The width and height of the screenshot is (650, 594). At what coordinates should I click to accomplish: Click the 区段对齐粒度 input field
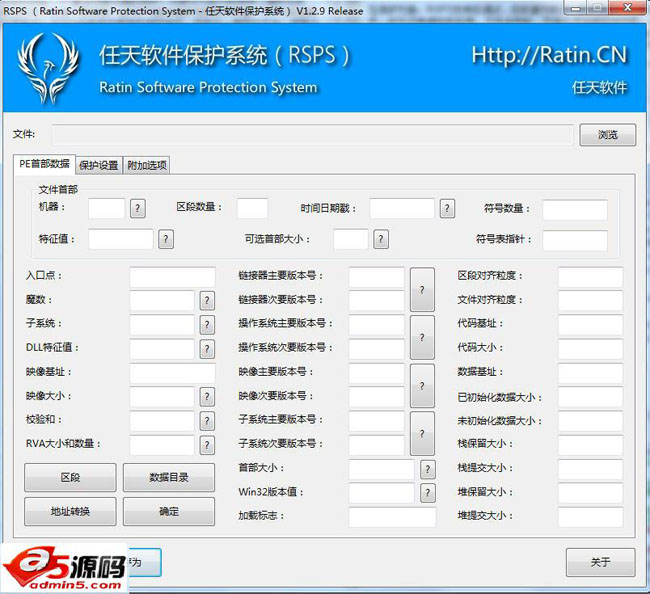pyautogui.click(x=590, y=277)
